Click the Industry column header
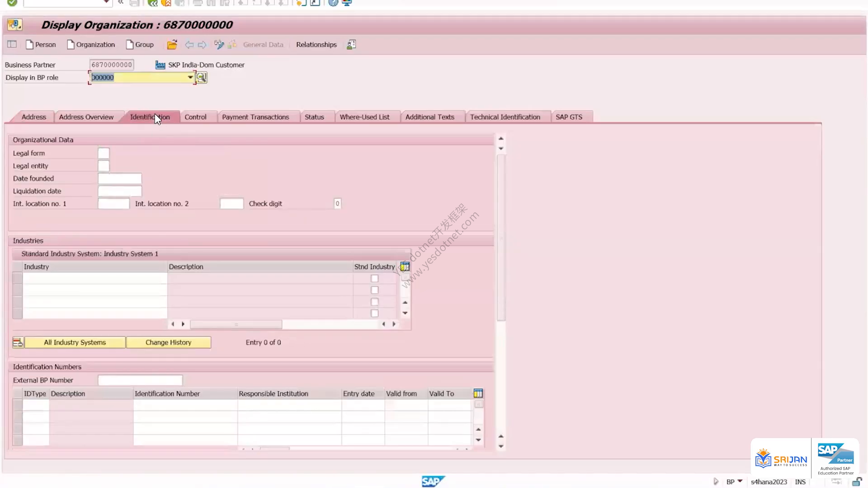This screenshot has height=488, width=868. tap(95, 267)
